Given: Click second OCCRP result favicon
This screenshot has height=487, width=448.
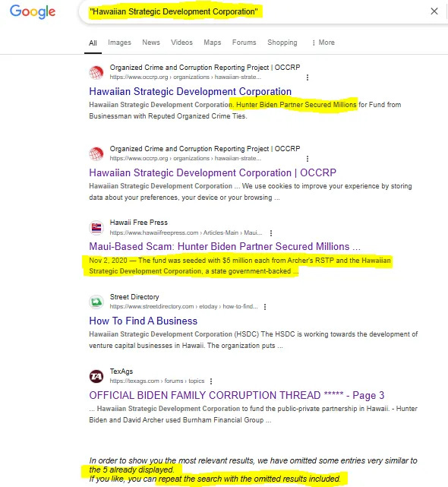Looking at the screenshot, I should click(96, 153).
